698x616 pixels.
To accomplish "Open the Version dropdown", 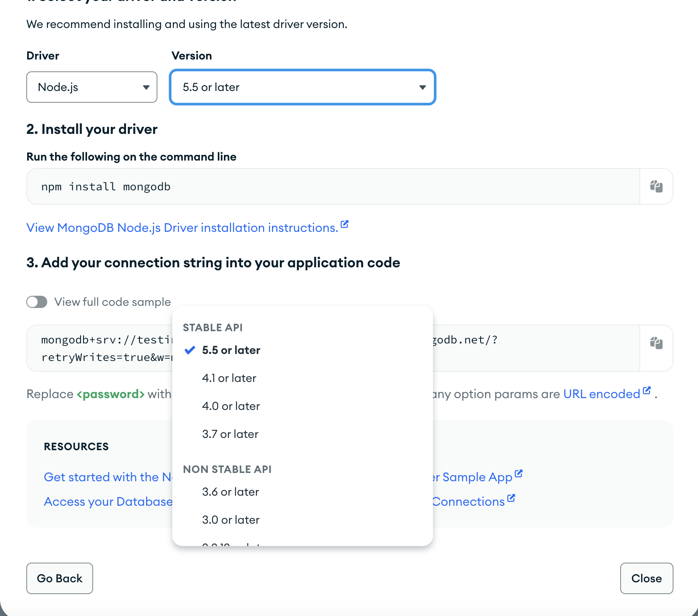I will pyautogui.click(x=302, y=87).
